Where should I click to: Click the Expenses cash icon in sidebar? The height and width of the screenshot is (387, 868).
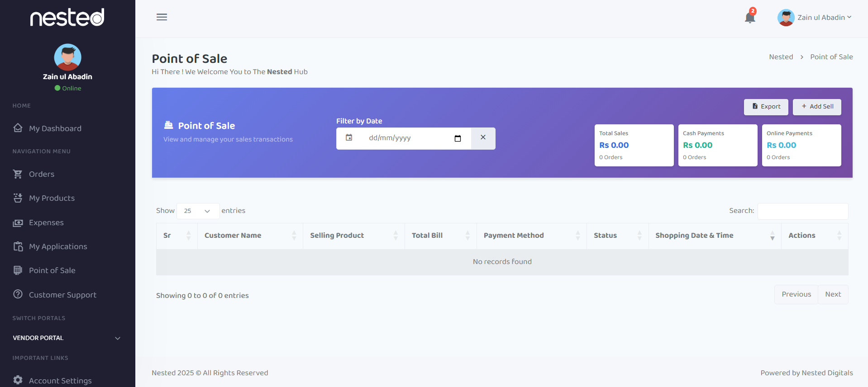pos(18,222)
